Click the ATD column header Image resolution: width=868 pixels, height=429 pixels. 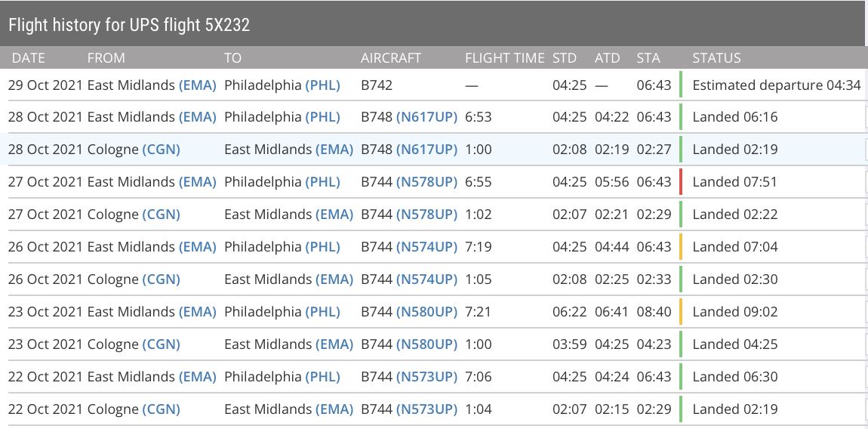point(607,58)
